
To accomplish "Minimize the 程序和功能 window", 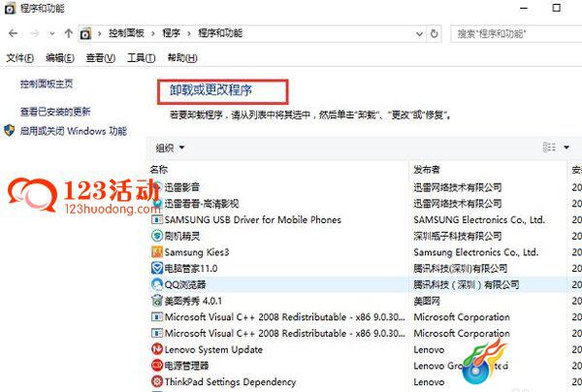I will (x=524, y=8).
